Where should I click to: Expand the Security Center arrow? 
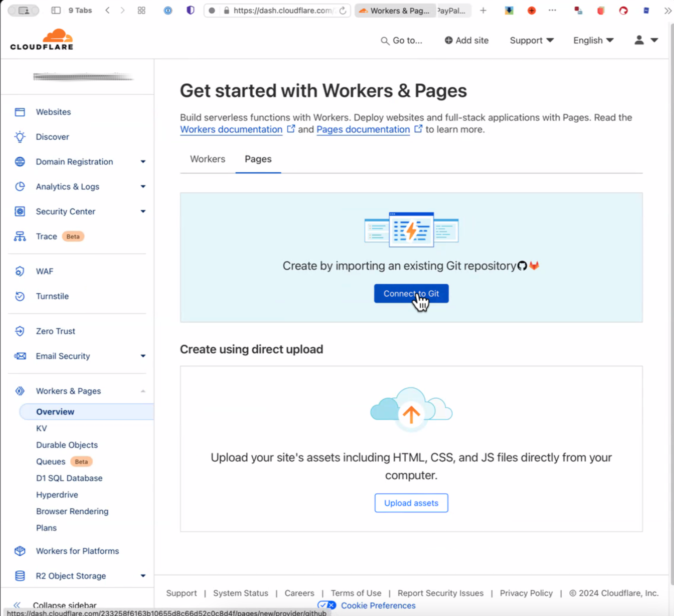pyautogui.click(x=143, y=211)
